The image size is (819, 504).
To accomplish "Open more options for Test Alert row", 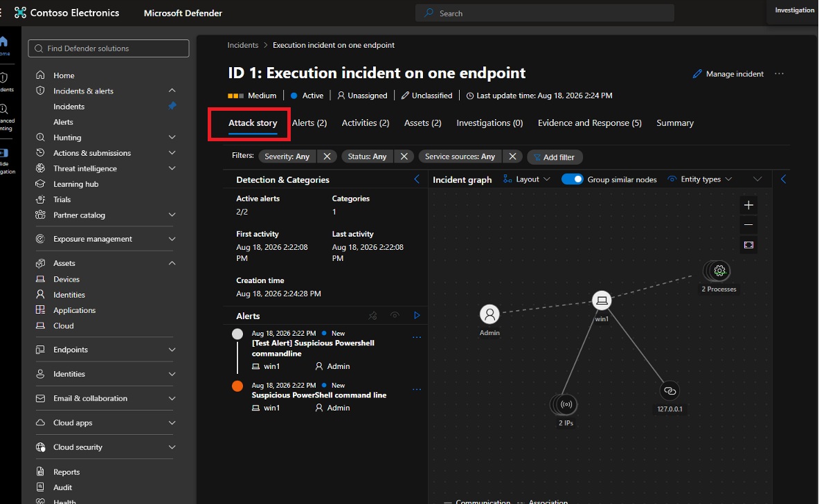I will [417, 337].
